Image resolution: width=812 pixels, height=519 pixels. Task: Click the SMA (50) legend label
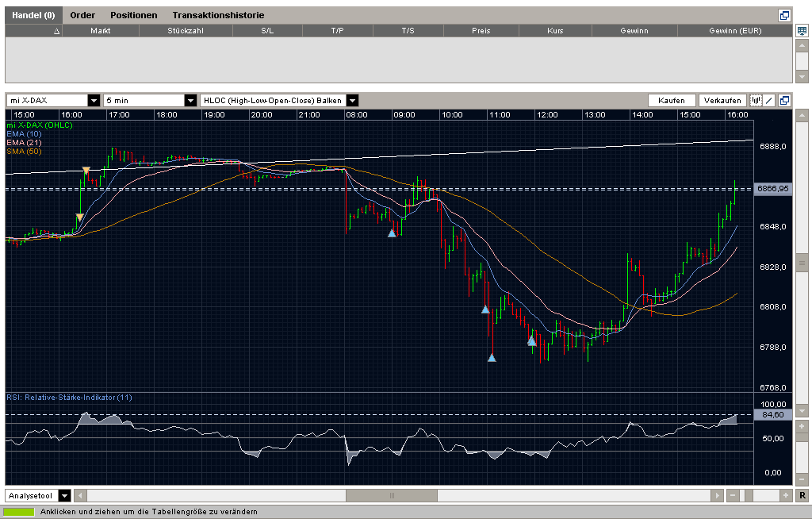point(24,152)
